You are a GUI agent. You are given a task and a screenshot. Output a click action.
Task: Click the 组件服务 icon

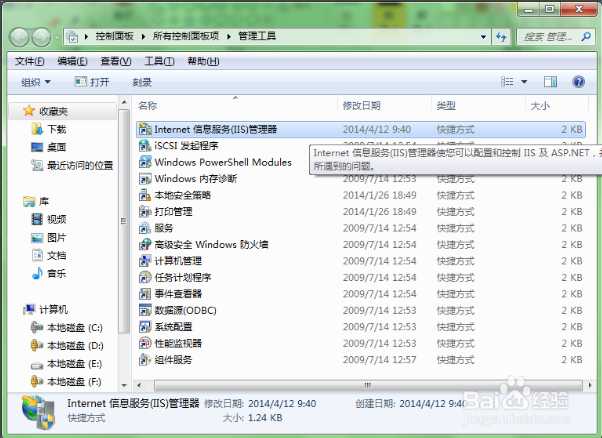click(145, 360)
